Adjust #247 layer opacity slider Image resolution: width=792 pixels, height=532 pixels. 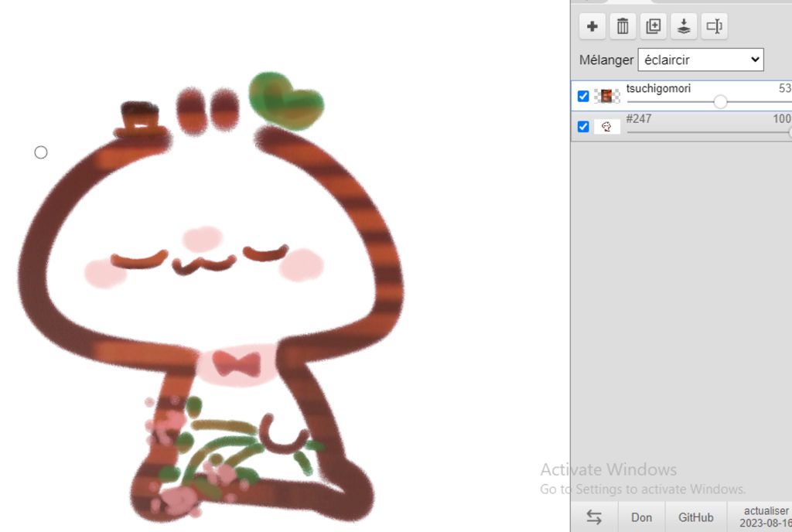click(x=709, y=132)
